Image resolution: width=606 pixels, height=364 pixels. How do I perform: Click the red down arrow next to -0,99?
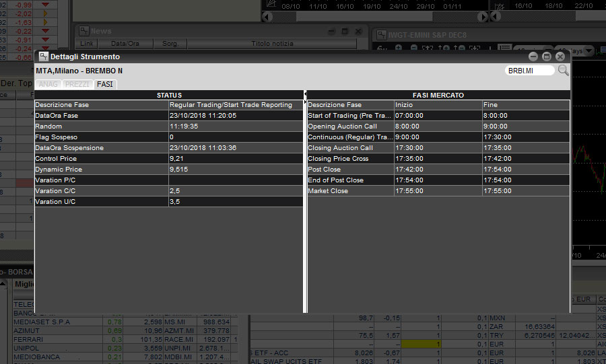pyautogui.click(x=45, y=5)
